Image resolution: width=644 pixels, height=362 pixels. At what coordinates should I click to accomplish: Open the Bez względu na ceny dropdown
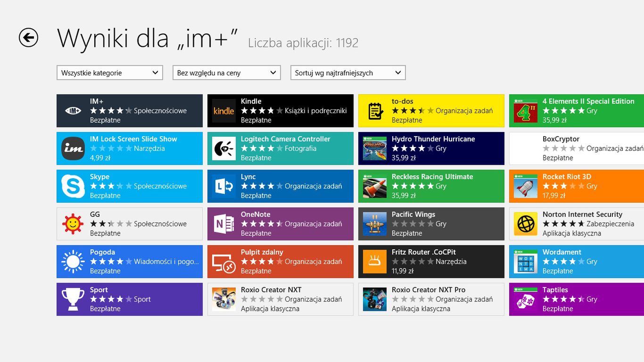coord(227,73)
